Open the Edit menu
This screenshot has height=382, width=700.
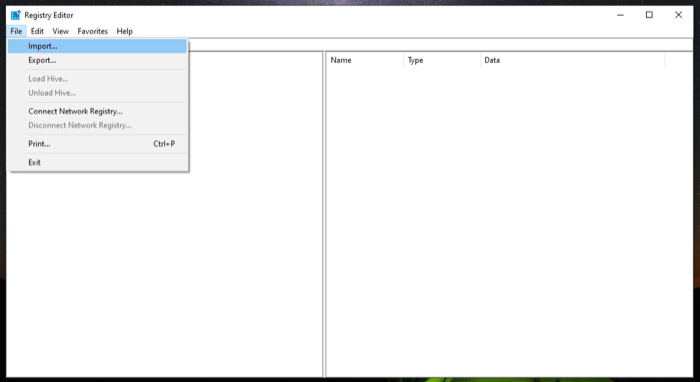pos(37,31)
